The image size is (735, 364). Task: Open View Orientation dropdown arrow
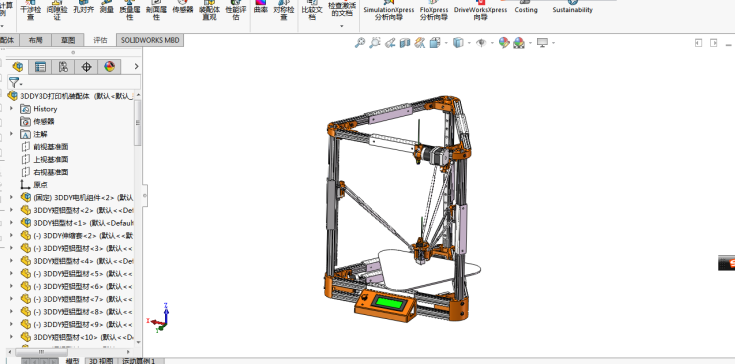[446, 43]
